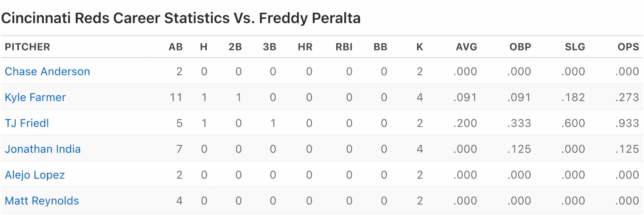Click the PITCHER column header
644x215 pixels.
click(27, 47)
